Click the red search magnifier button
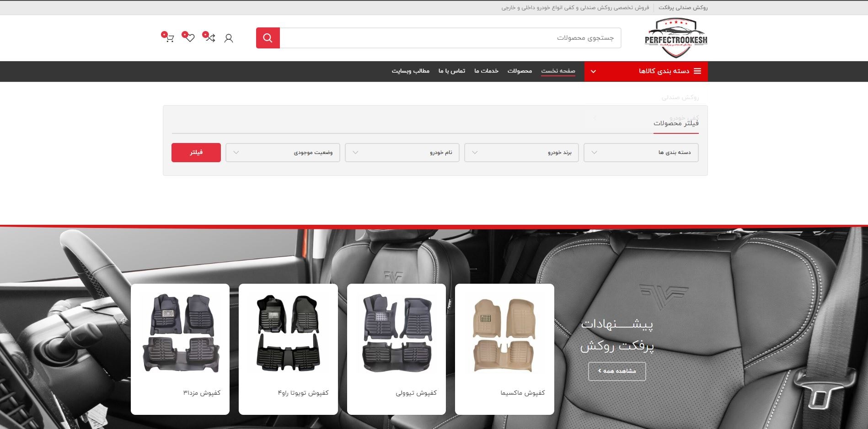Image resolution: width=868 pixels, height=429 pixels. pos(268,38)
